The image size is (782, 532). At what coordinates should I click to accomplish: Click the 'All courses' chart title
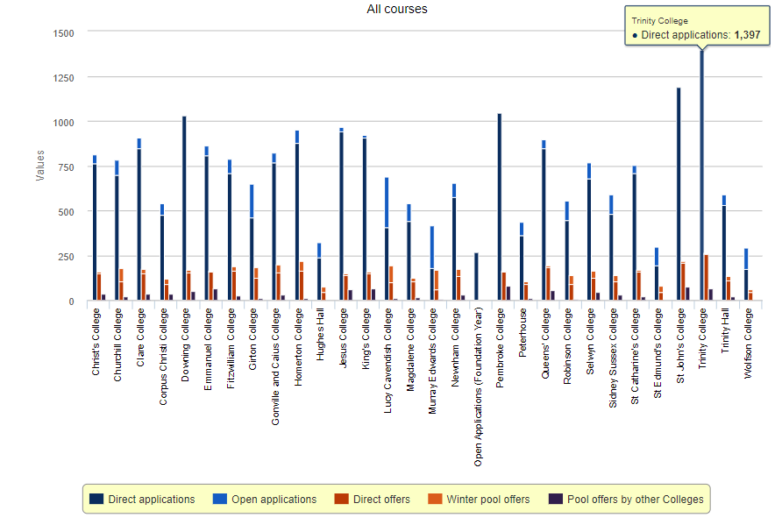[397, 9]
